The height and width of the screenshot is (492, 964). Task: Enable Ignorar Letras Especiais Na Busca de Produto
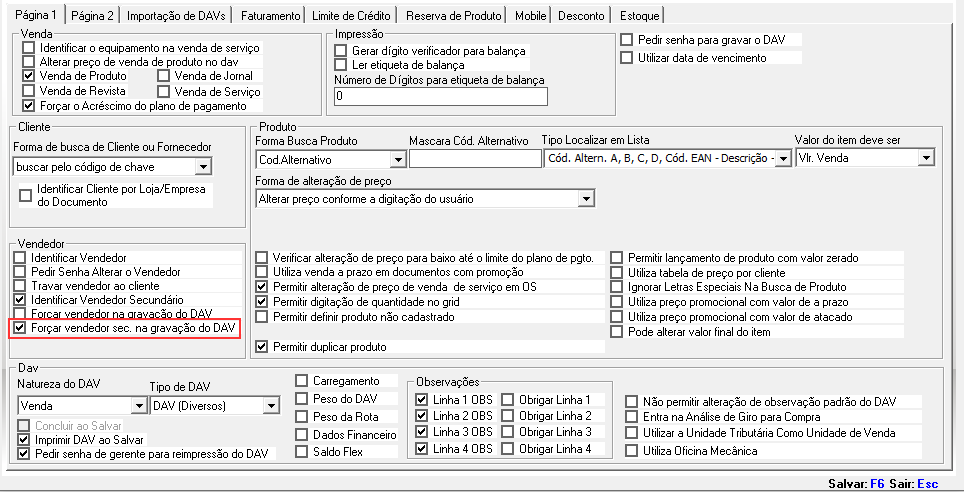click(x=617, y=287)
